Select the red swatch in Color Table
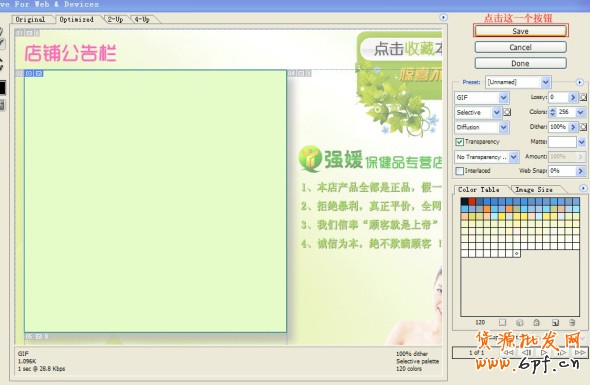This screenshot has width=590, height=385. tap(472, 202)
